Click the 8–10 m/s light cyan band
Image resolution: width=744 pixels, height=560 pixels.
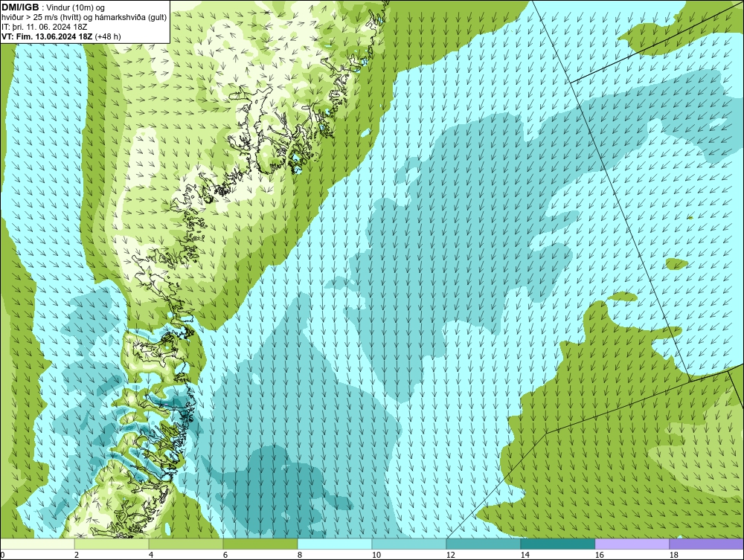click(335, 544)
